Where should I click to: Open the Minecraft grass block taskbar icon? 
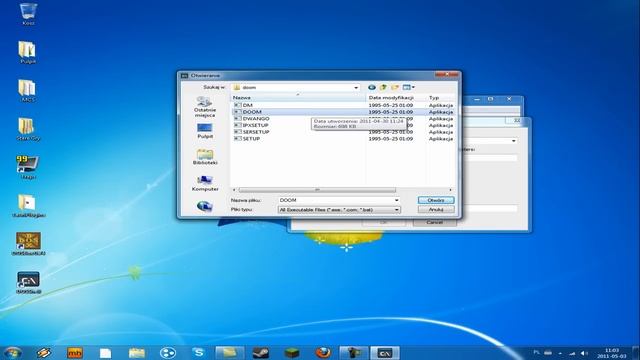click(x=291, y=353)
